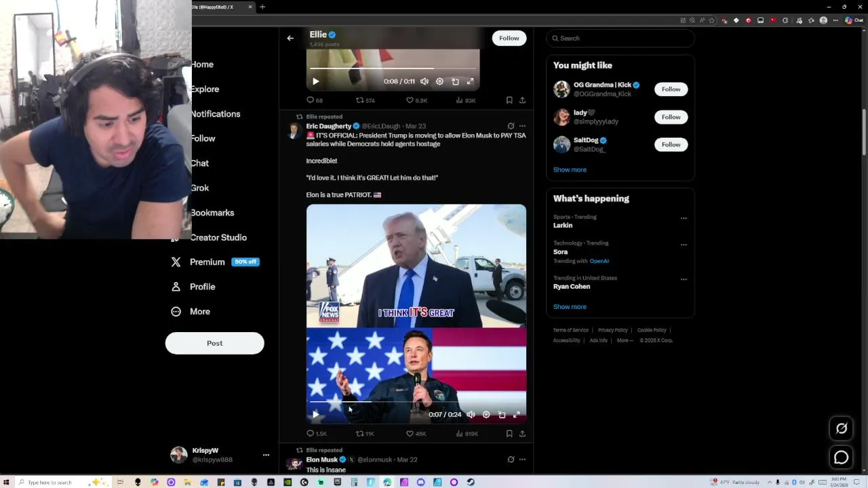Seek on the 0:08 / 0:11 video progress bar
868x488 pixels.
[x=393, y=68]
